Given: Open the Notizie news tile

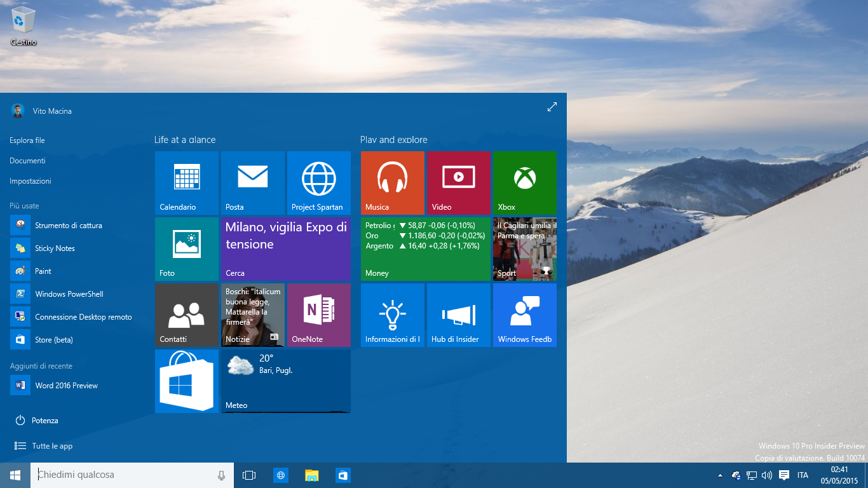Looking at the screenshot, I should tap(253, 315).
